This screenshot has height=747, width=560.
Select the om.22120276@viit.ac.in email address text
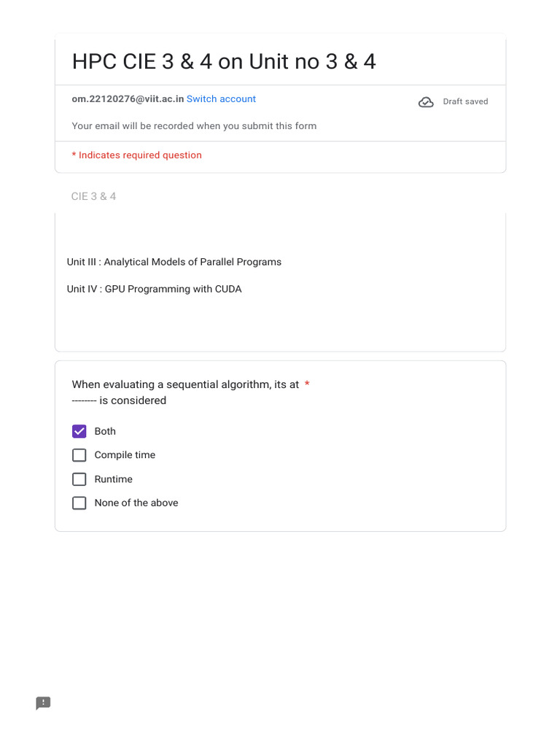128,99
